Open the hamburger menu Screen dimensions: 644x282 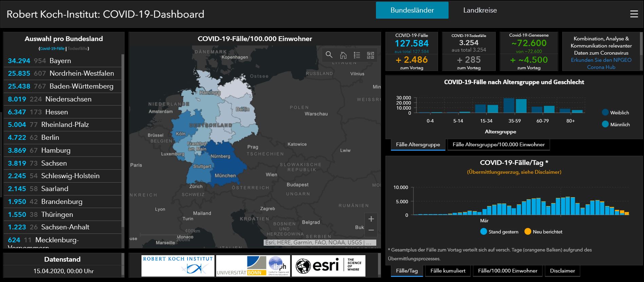pos(634,14)
